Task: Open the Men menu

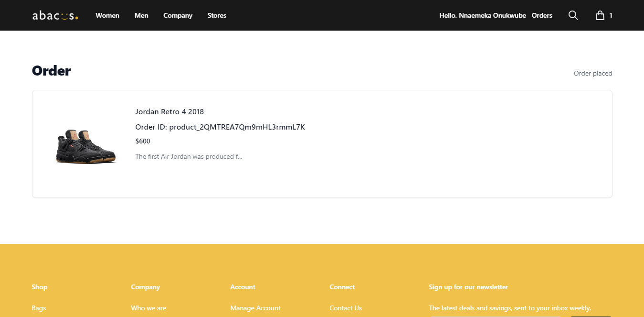Action: (141, 15)
